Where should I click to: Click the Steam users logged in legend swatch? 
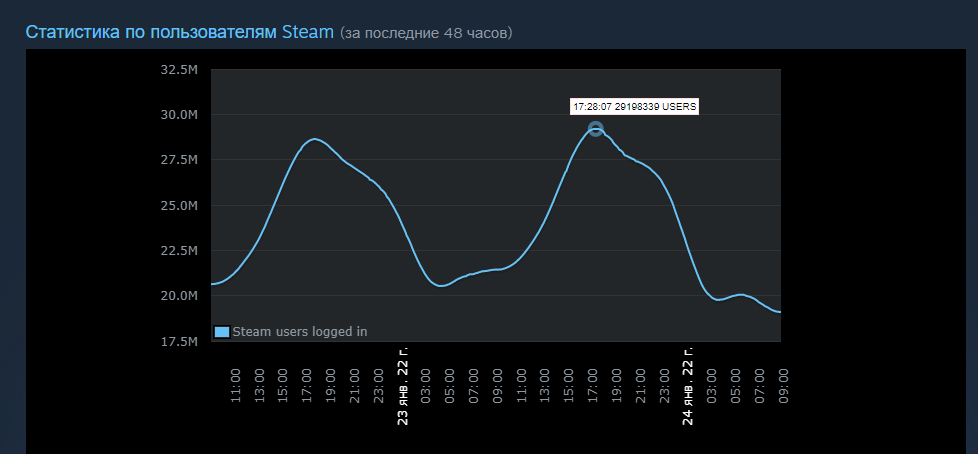tap(222, 332)
